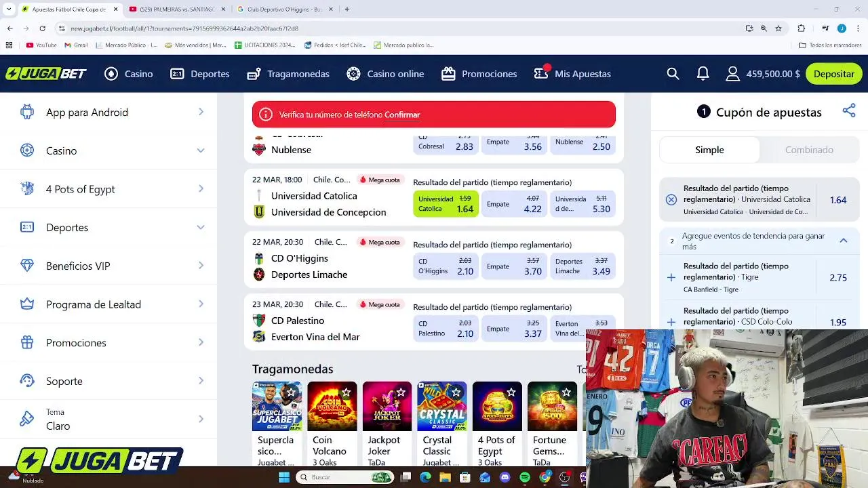Switch coupon to Combinado mode
Image resolution: width=868 pixels, height=488 pixels.
coord(809,150)
